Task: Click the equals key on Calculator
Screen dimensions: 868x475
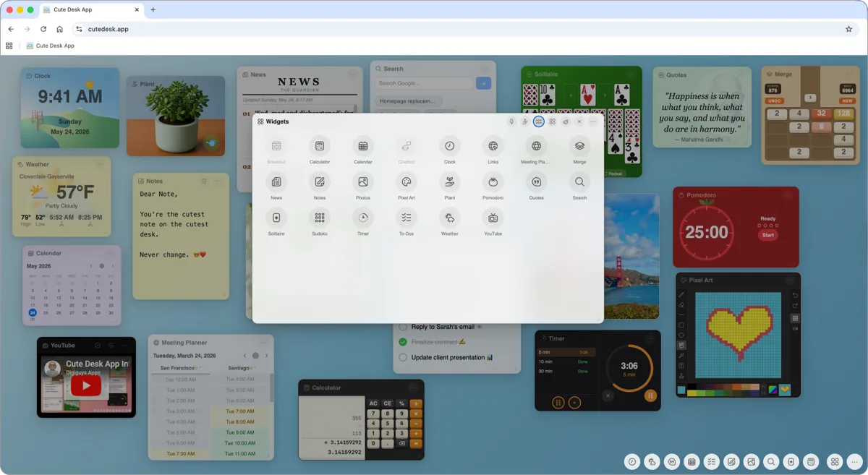Action: click(416, 443)
